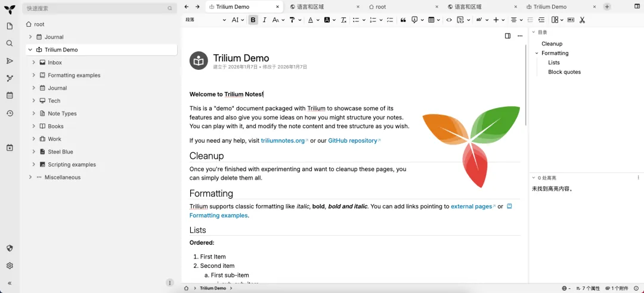This screenshot has width=644, height=293.
Task: Insert a to-do checkbox list
Action: click(x=390, y=20)
